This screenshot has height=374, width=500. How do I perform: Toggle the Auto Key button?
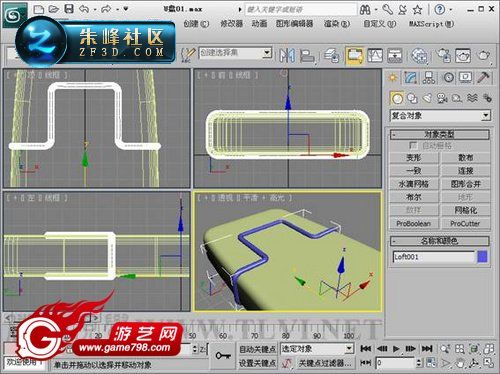click(257, 349)
